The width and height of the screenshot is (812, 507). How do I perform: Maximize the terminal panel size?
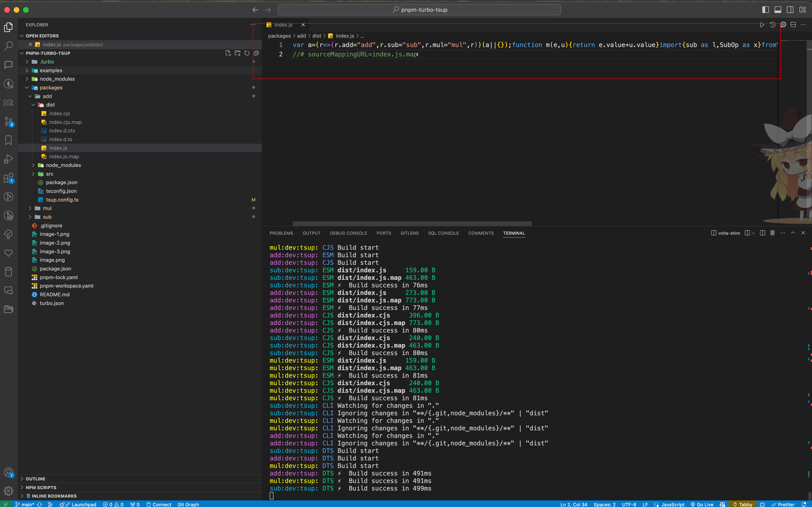[x=793, y=233]
